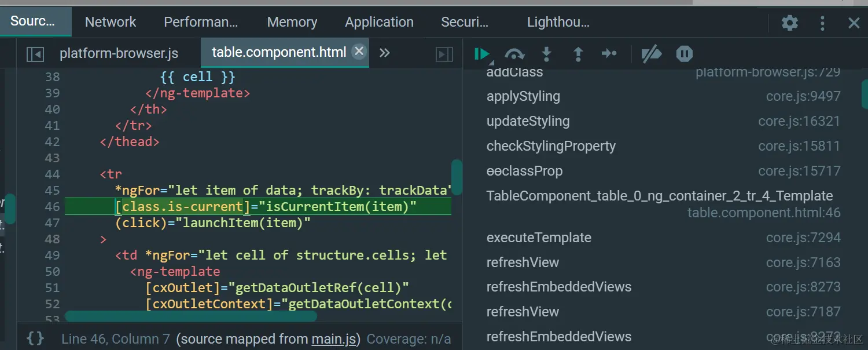Image resolution: width=868 pixels, height=350 pixels.
Task: Click the class.is-current binding text
Action: coord(182,206)
